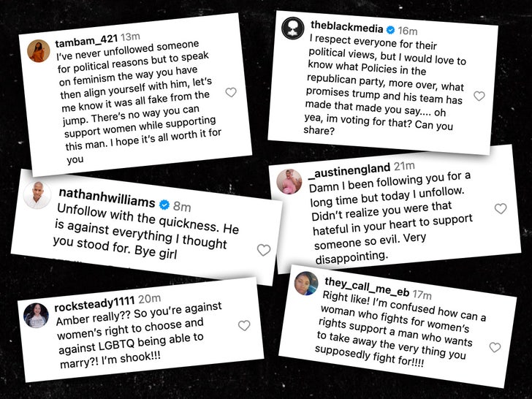Open they_call_me_eb's profile avatar
Image resolution: width=532 pixels, height=399 pixels.
[x=305, y=283]
